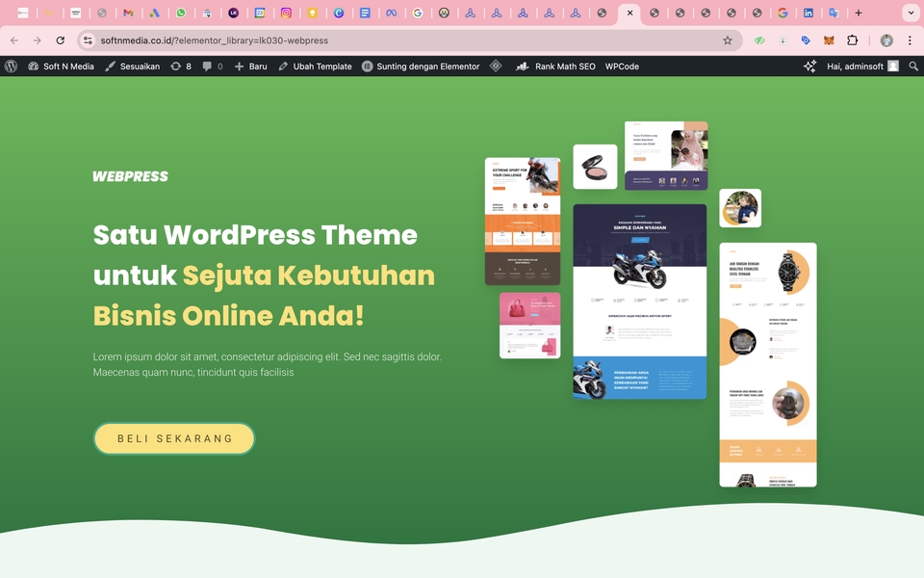Screen dimensions: 924x578
Task: Expand the tab search chevron
Action: point(909,13)
